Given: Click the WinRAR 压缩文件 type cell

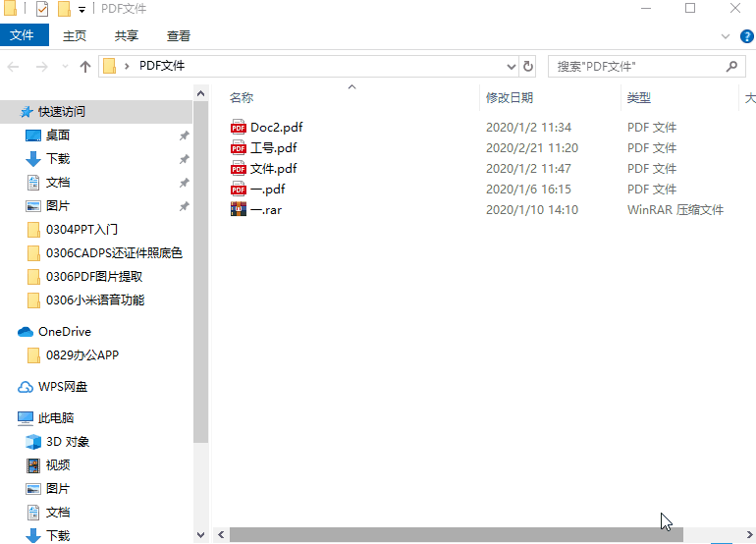Looking at the screenshot, I should [x=675, y=210].
